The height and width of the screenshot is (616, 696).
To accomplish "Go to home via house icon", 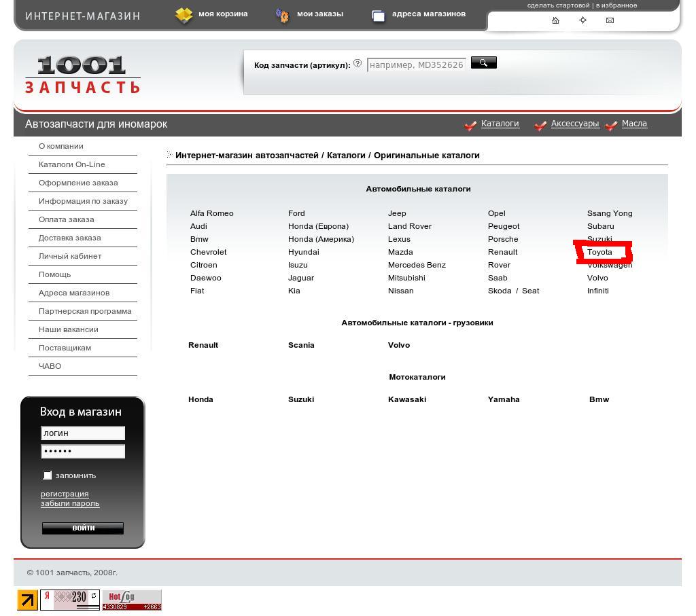I will tap(555, 20).
